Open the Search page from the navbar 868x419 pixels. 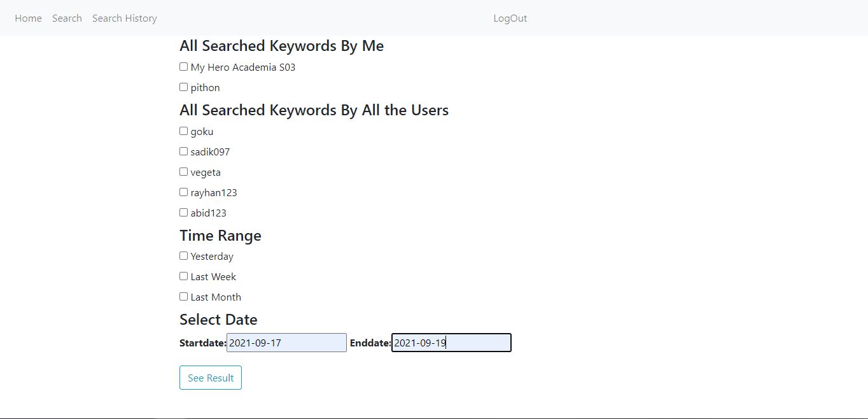(x=67, y=18)
